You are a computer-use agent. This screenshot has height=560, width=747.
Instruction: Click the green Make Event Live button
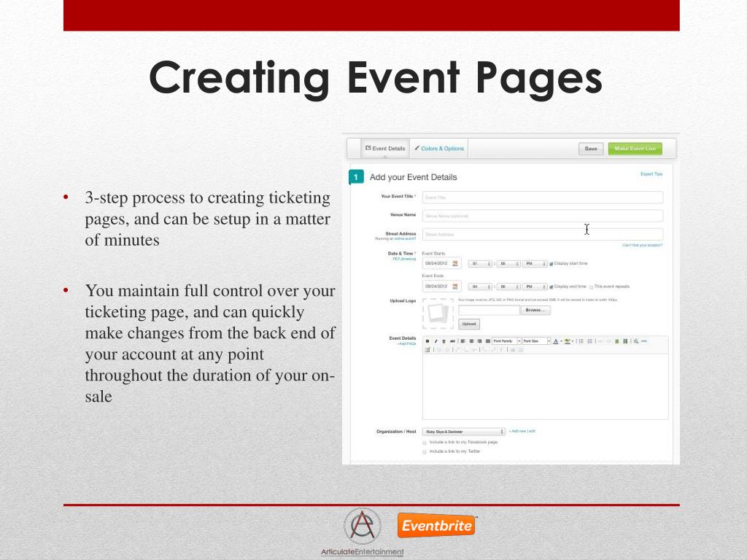click(x=635, y=149)
